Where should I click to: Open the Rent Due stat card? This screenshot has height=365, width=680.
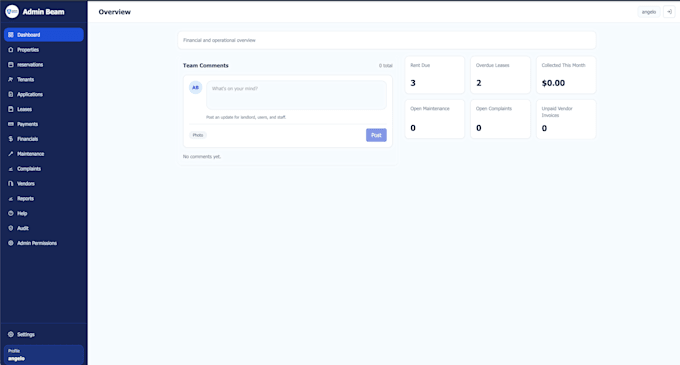pyautogui.click(x=435, y=75)
